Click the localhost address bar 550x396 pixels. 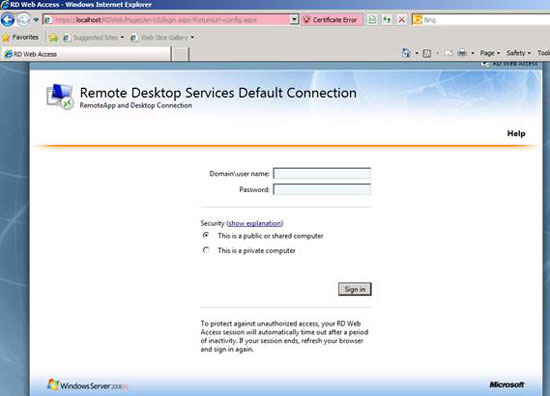tap(167, 20)
